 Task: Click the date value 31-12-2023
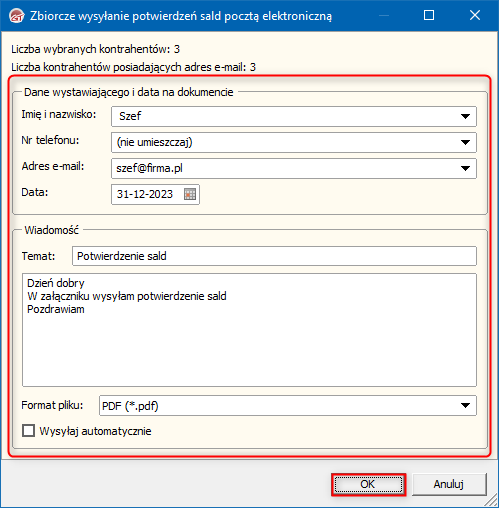[145, 194]
